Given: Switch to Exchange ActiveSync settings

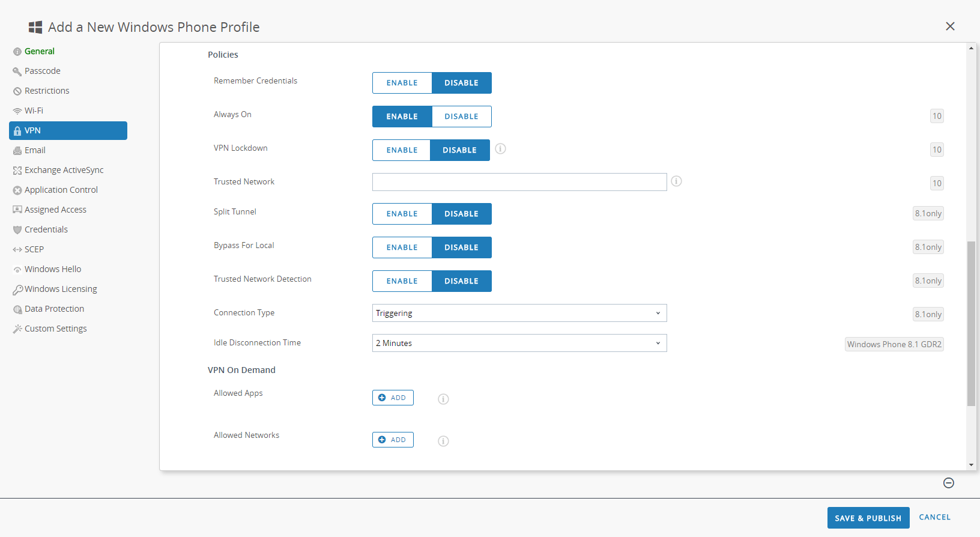Looking at the screenshot, I should [x=64, y=170].
